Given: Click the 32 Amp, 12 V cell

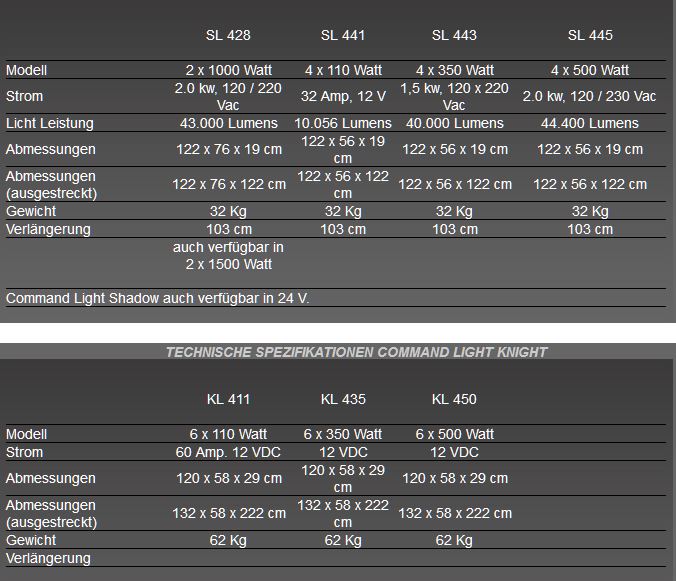Looking at the screenshot, I should pos(343,96).
